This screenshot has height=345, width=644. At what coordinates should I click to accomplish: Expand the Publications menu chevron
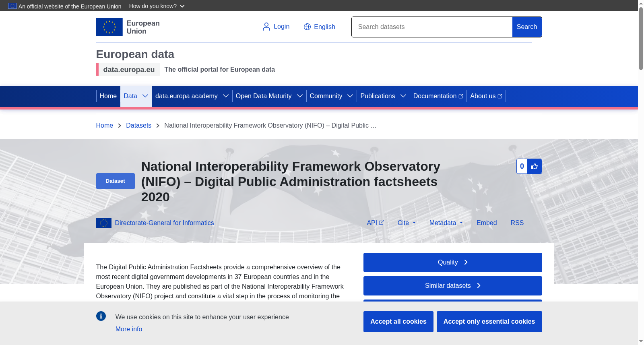403,96
